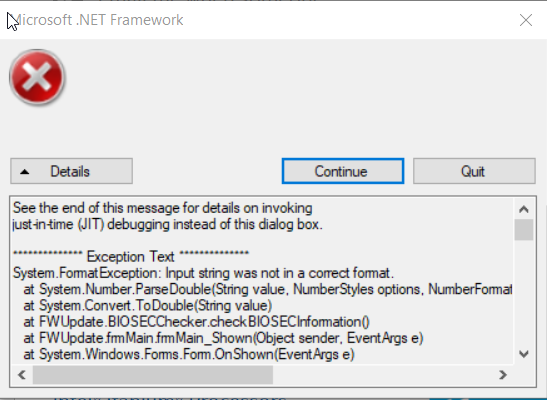This screenshot has height=400, width=547.
Task: Click the red error X icon
Action: tap(37, 77)
